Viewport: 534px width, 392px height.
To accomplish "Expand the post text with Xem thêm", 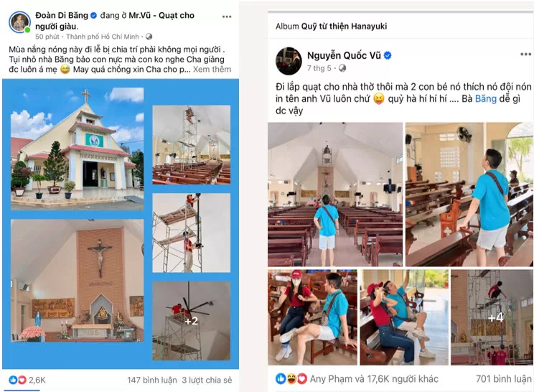I will [x=212, y=69].
